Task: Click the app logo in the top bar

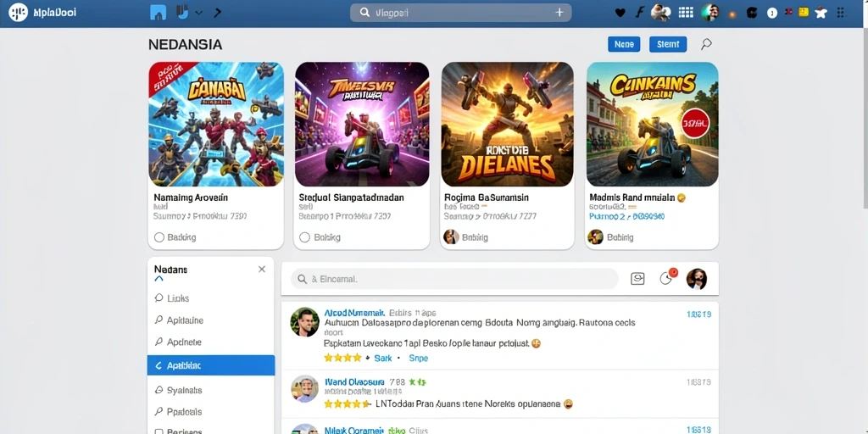Action: click(x=18, y=12)
